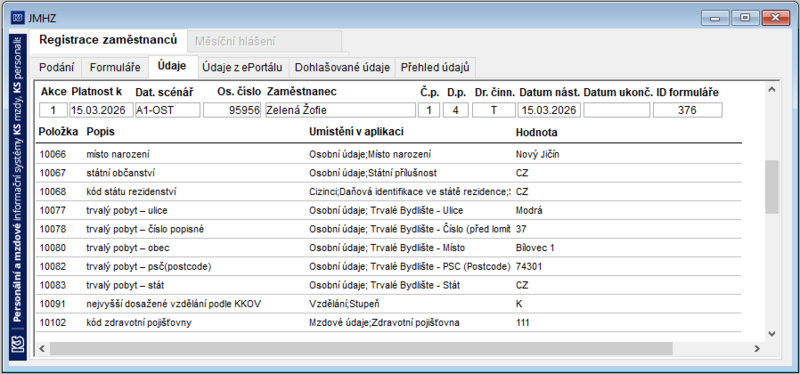Click the value 111
This screenshot has width=800, height=374.
pos(522,322)
